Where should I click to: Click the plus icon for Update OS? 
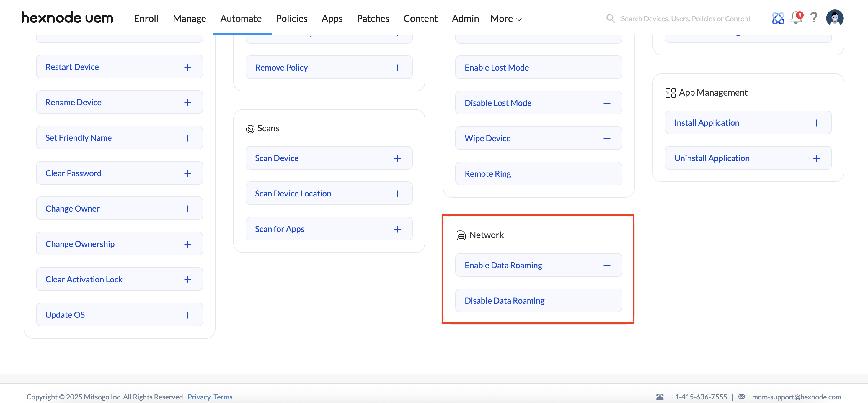click(x=188, y=315)
